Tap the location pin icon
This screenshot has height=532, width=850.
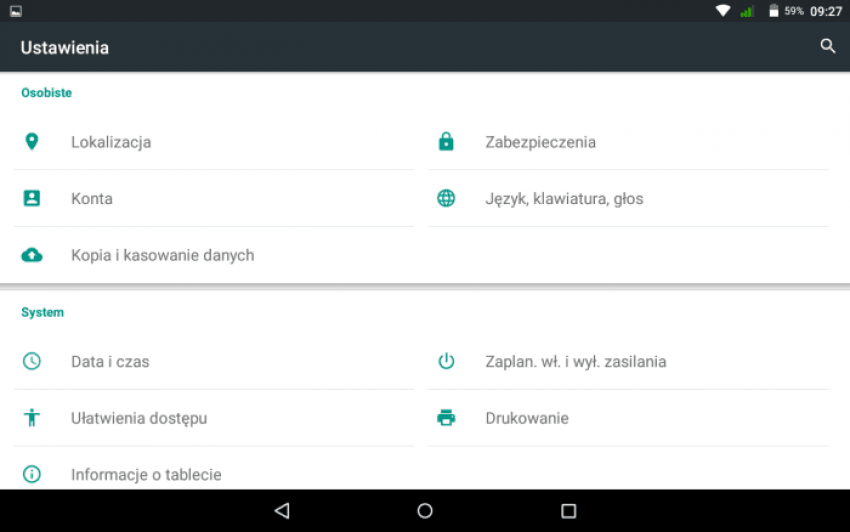click(32, 142)
